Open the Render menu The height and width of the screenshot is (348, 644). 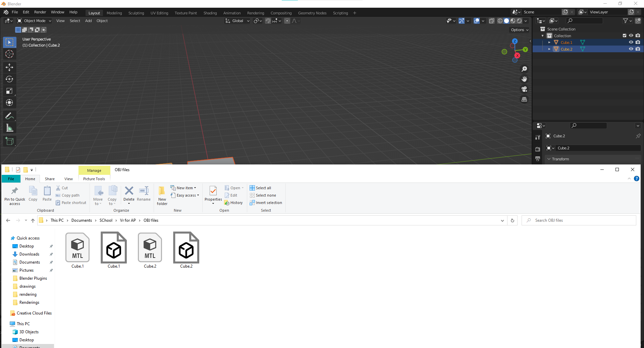(40, 12)
